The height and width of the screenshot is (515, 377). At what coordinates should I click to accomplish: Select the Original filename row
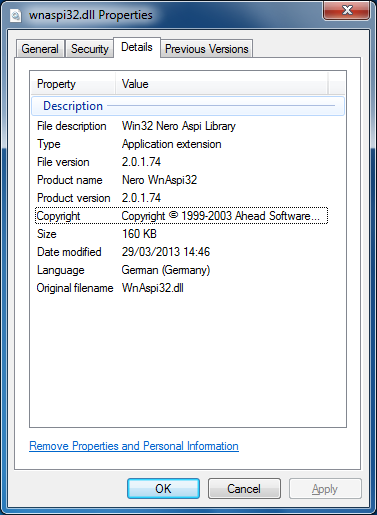coord(182,288)
